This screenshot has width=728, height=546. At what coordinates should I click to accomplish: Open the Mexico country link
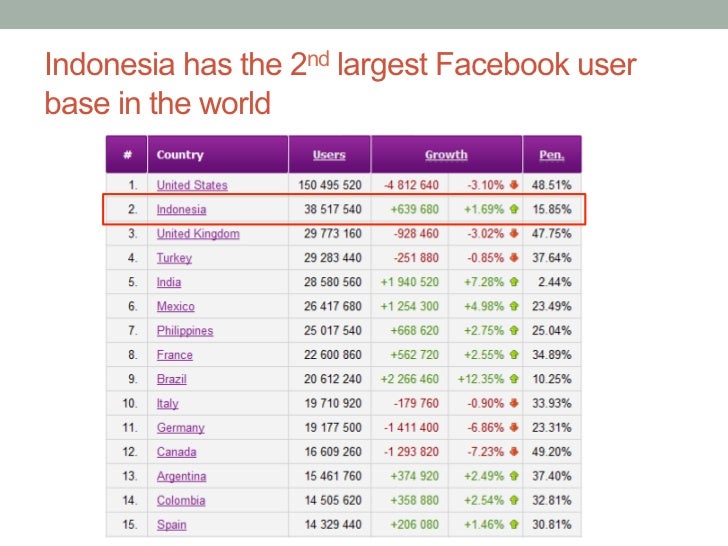point(176,306)
